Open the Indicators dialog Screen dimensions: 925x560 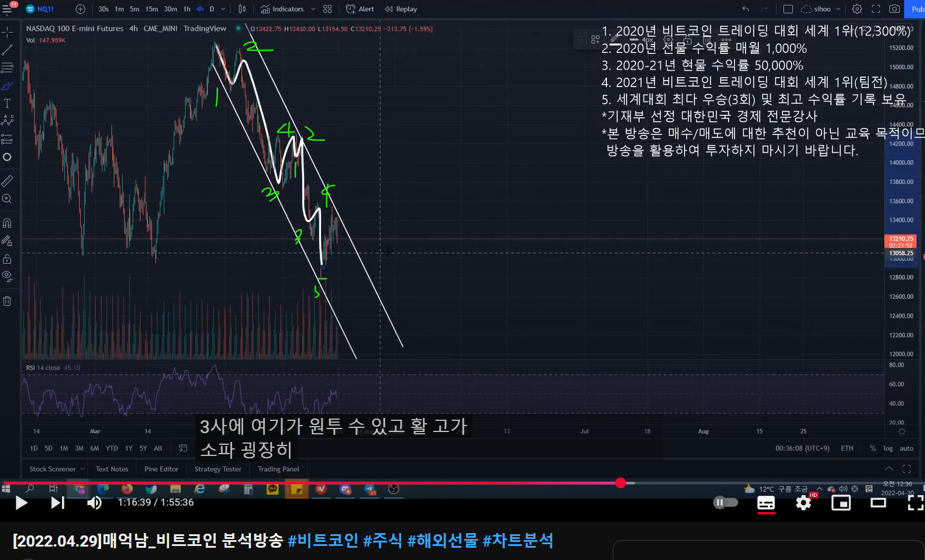tap(282, 9)
